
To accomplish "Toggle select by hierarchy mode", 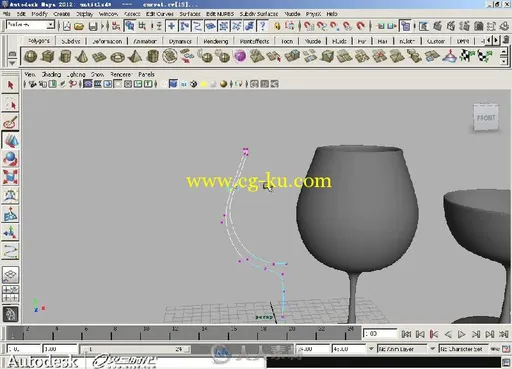I will tap(116, 26).
